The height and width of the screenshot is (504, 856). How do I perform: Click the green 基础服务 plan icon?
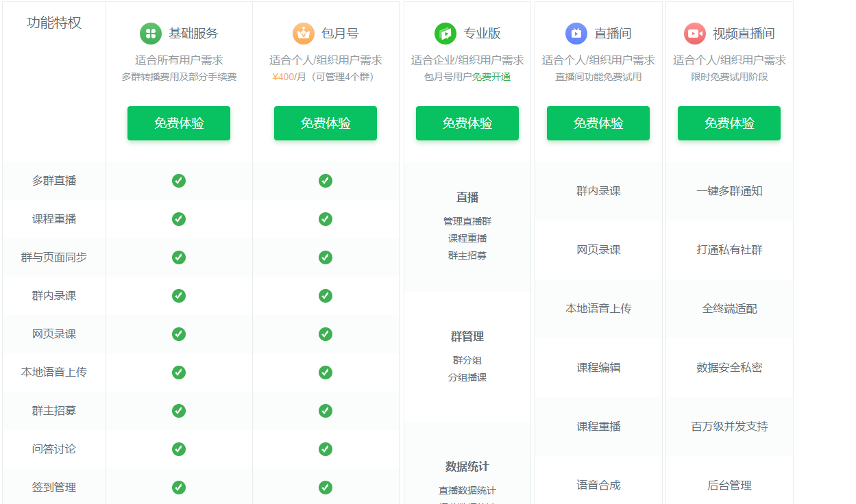[151, 34]
